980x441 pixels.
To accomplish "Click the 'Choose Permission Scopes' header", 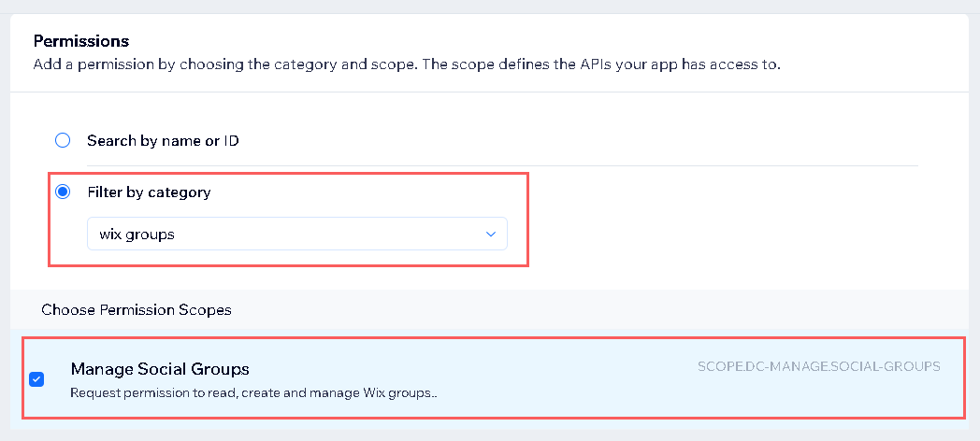I will tap(136, 309).
